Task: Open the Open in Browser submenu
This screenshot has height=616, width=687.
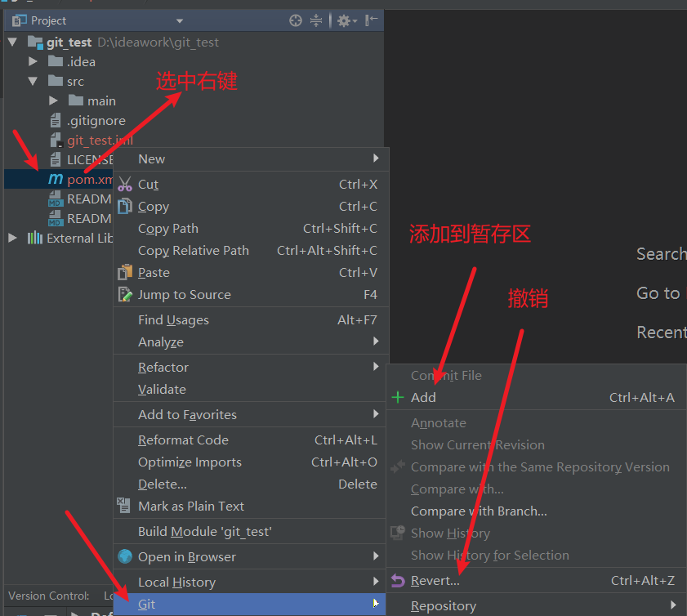Action: click(x=251, y=557)
